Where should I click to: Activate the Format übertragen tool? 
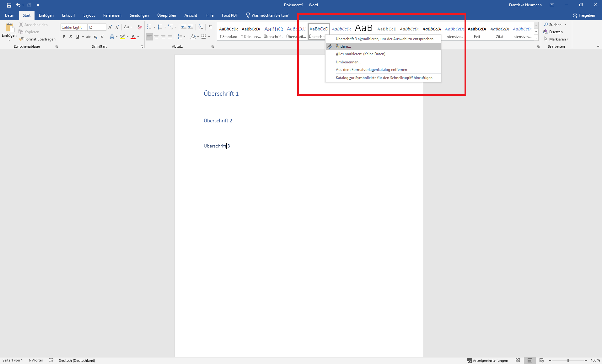(37, 39)
